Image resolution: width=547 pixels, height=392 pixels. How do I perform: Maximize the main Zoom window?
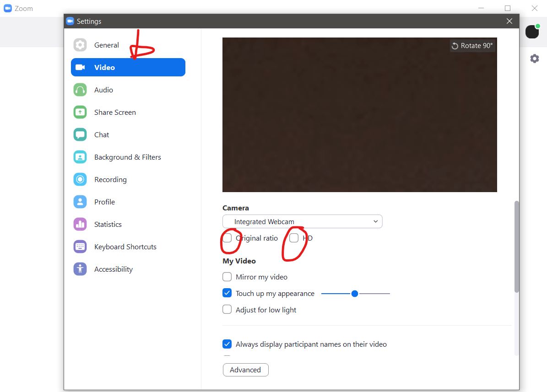click(508, 8)
